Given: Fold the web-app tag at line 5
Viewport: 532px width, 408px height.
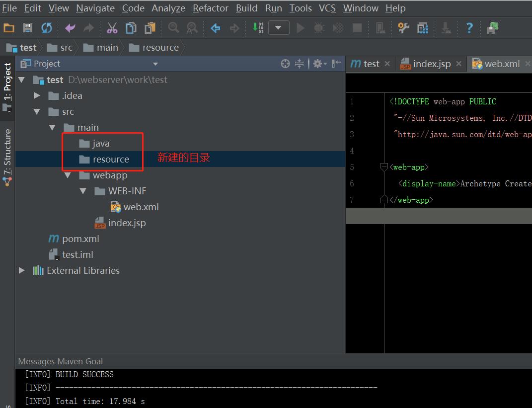Looking at the screenshot, I should (384, 167).
